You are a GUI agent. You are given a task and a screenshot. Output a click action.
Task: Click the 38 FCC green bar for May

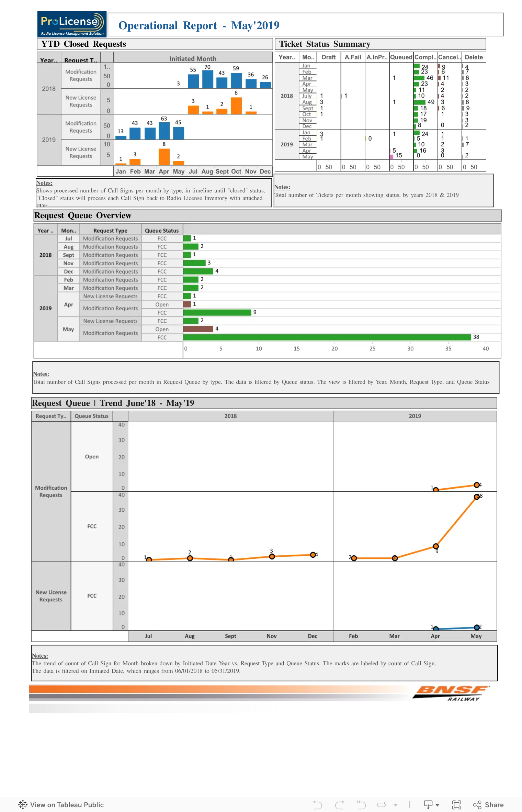pyautogui.click(x=327, y=337)
